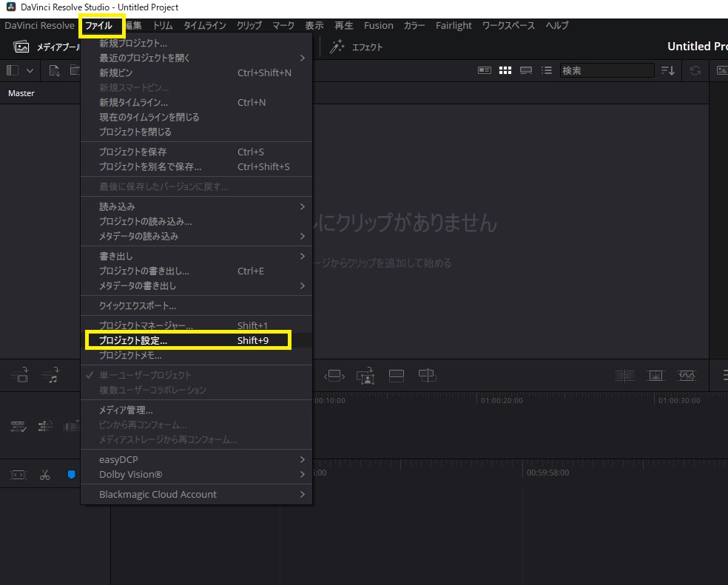Open the Fusion menu
The width and height of the screenshot is (728, 585).
point(378,26)
